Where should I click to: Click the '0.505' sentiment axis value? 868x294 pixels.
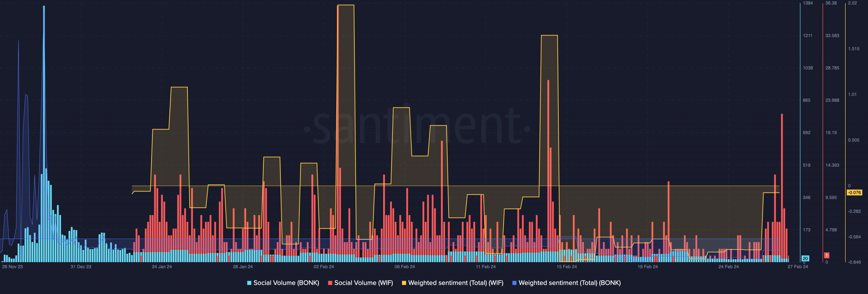pos(854,140)
